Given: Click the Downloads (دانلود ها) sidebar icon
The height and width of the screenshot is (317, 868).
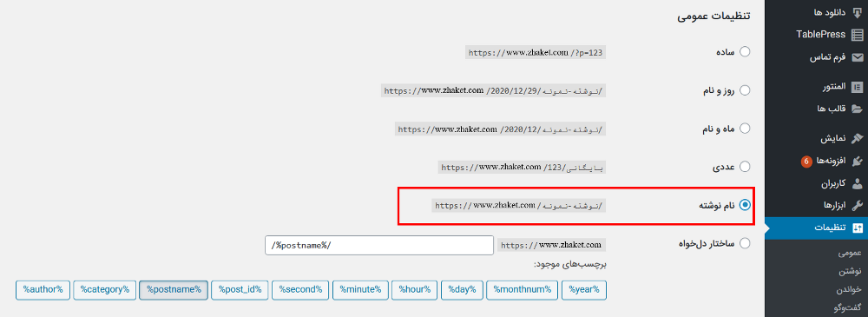Looking at the screenshot, I should 857,12.
